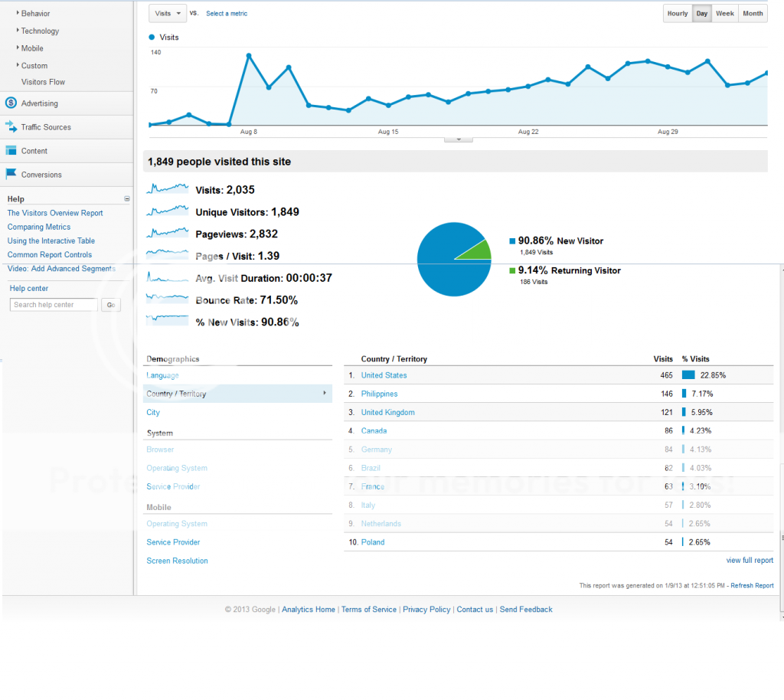This screenshot has width=784, height=700.
Task: Click the chart collapse arrow below graph
Action: click(x=459, y=139)
